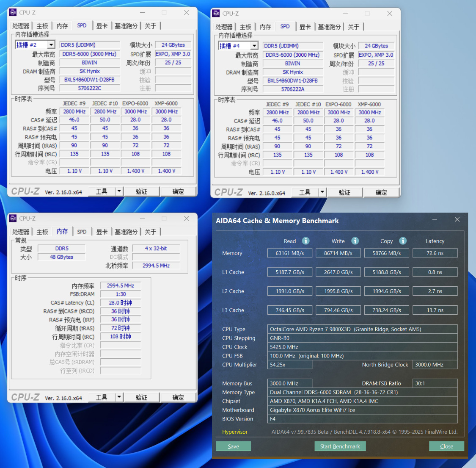Open 显卡 tab in slot #4 window
This screenshot has width=476, height=468.
[305, 27]
